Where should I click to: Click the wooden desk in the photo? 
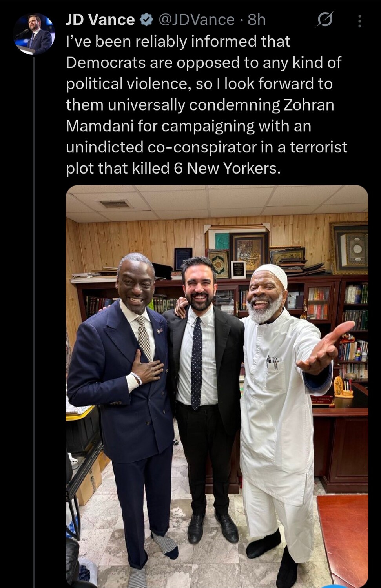click(x=341, y=439)
